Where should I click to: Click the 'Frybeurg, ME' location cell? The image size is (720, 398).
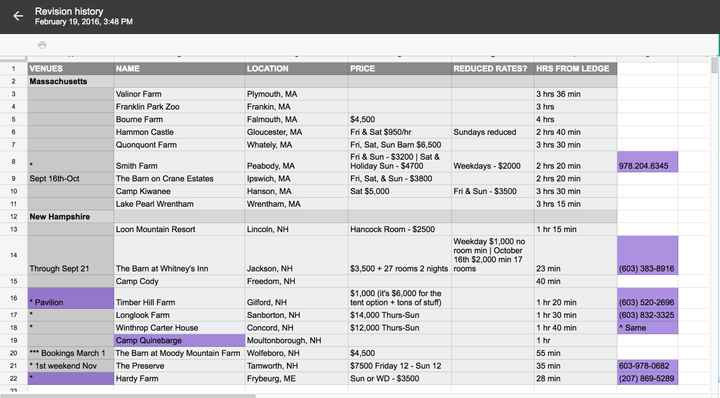point(297,379)
